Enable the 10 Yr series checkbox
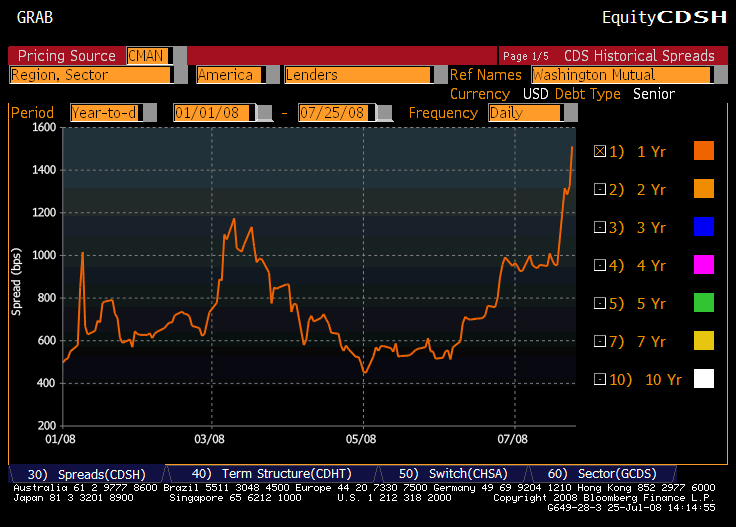 click(x=599, y=379)
